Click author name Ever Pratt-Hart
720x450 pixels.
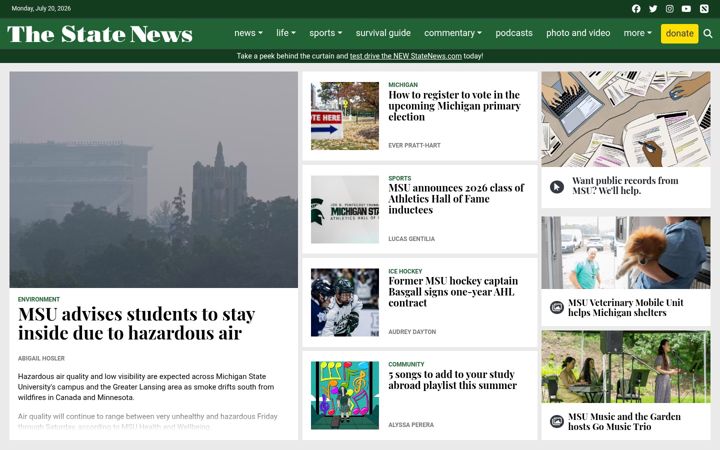(x=414, y=146)
